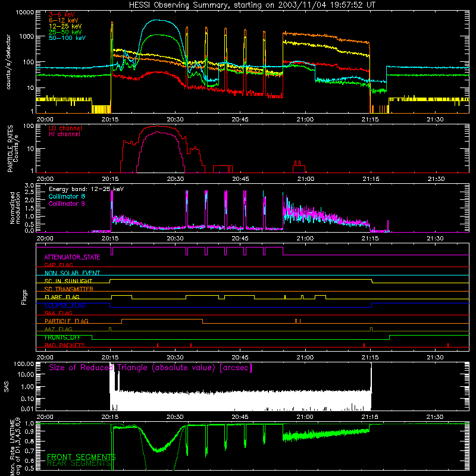Click the Normalized modulation axis label
476x476 pixels.
tap(15, 208)
